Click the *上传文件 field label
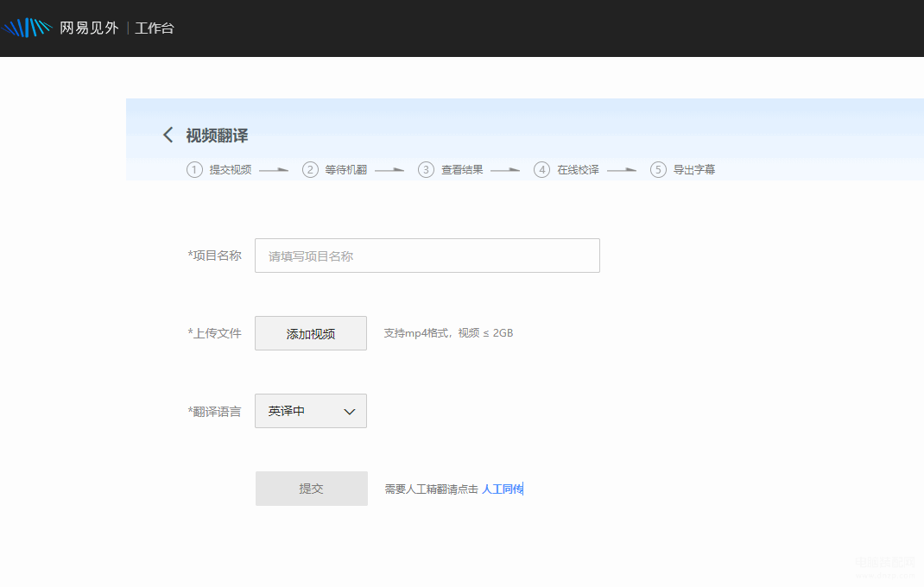The height and width of the screenshot is (587, 924). click(x=214, y=333)
